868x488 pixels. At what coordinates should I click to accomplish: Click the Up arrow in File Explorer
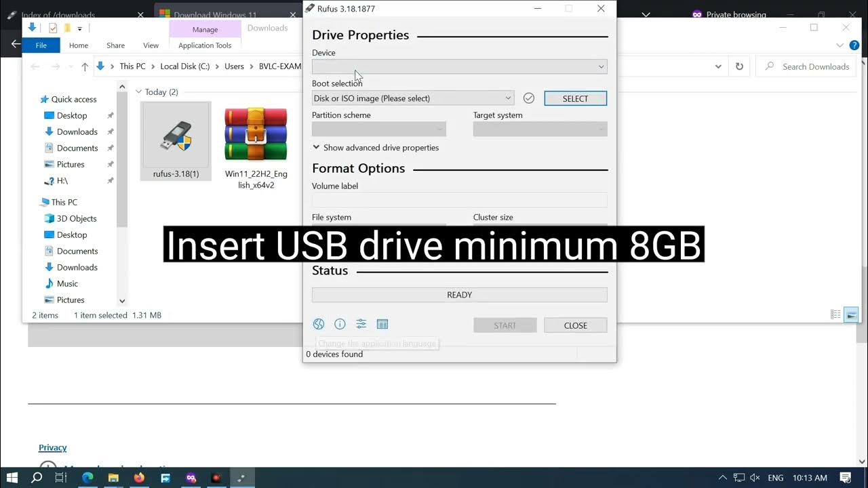(x=84, y=66)
